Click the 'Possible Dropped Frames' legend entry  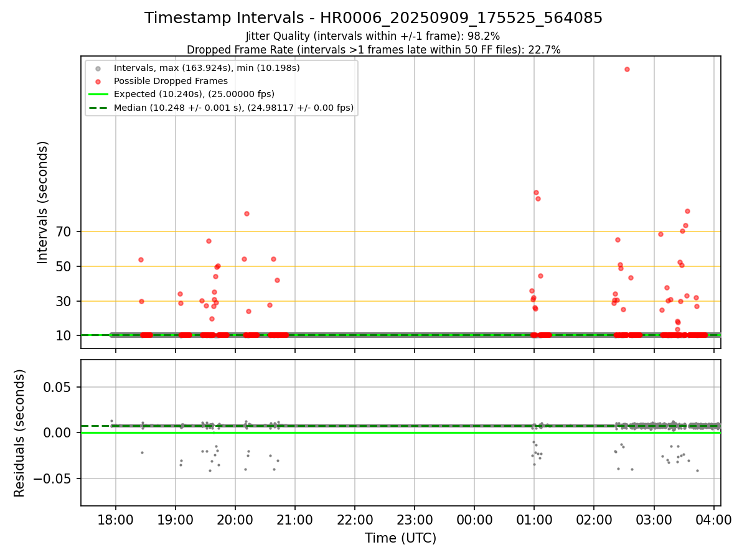click(x=171, y=81)
